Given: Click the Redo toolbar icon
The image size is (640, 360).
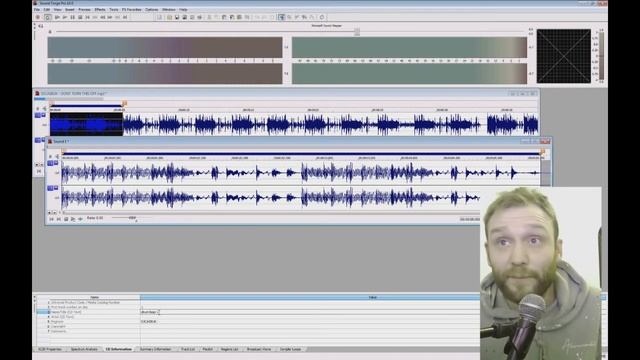Looking at the screenshot, I should (265, 17).
